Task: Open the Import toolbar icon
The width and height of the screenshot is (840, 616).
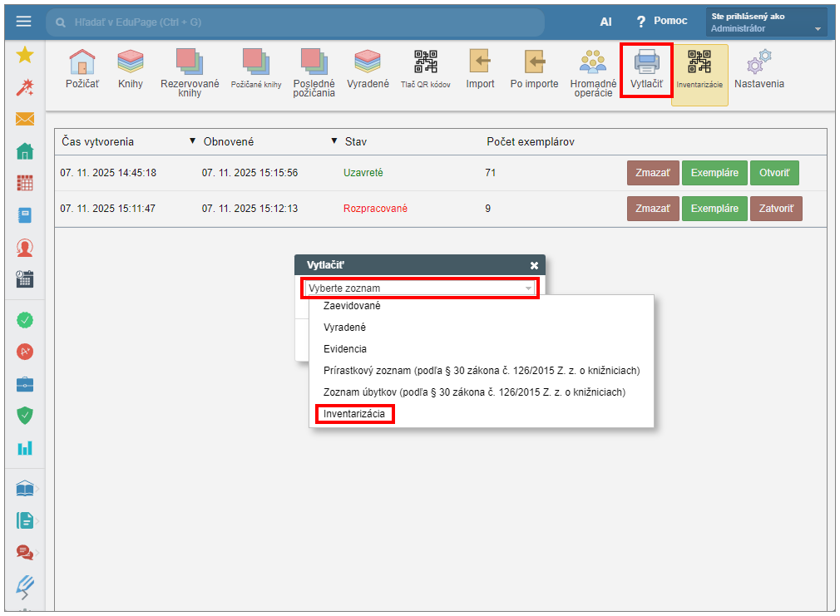Action: pos(480,63)
